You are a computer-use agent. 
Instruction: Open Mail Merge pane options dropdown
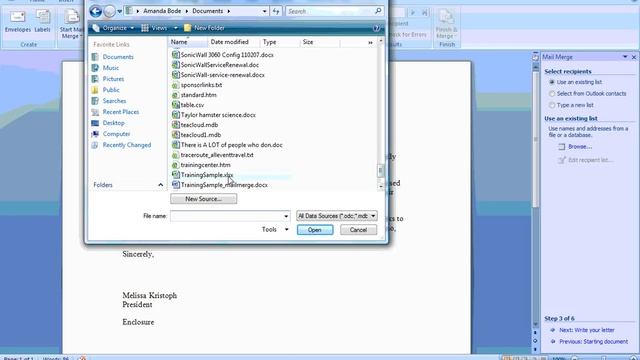(x=625, y=57)
